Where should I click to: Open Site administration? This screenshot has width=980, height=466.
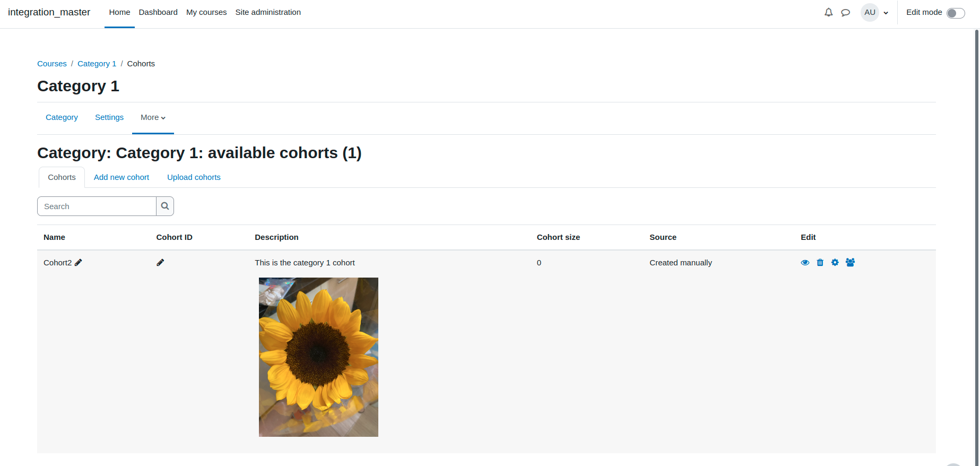(x=268, y=12)
